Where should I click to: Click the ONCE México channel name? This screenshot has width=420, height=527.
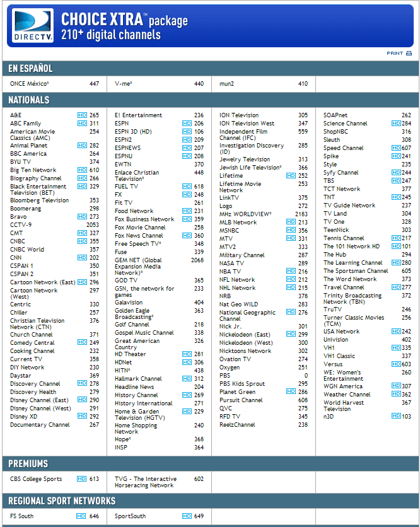tap(29, 84)
